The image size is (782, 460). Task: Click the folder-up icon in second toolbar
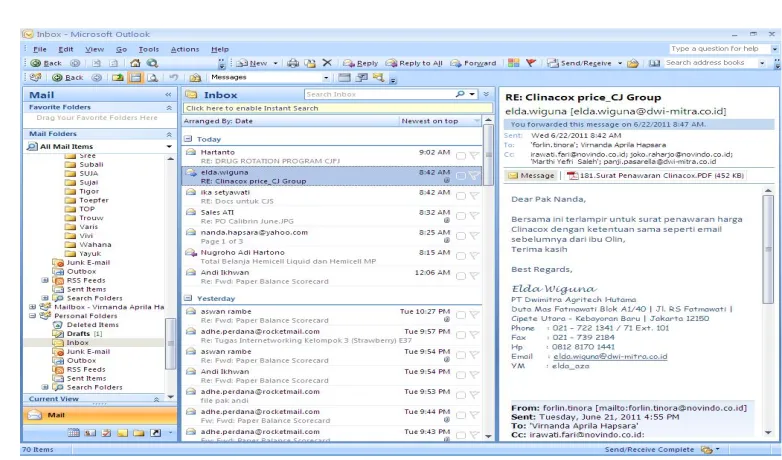(x=118, y=77)
